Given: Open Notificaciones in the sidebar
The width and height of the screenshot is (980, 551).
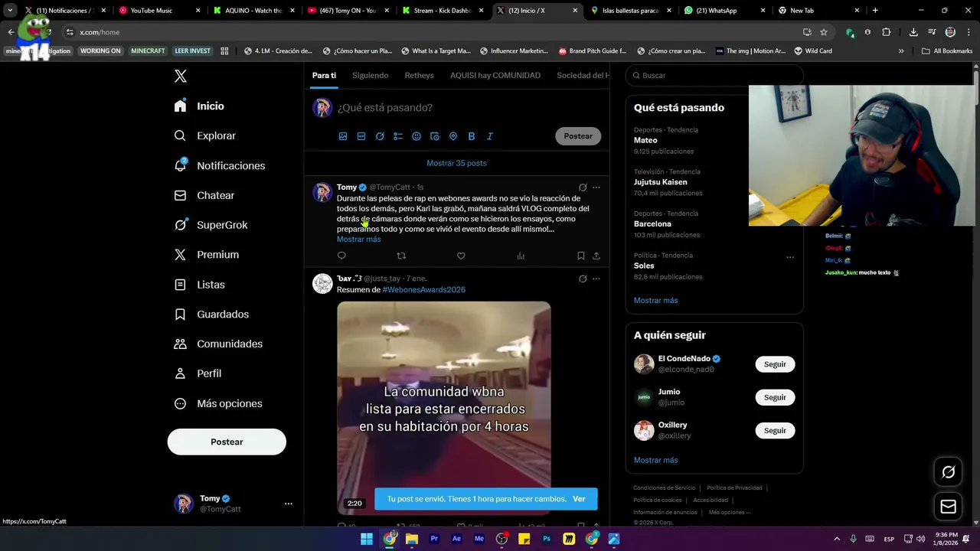Looking at the screenshot, I should tap(219, 165).
